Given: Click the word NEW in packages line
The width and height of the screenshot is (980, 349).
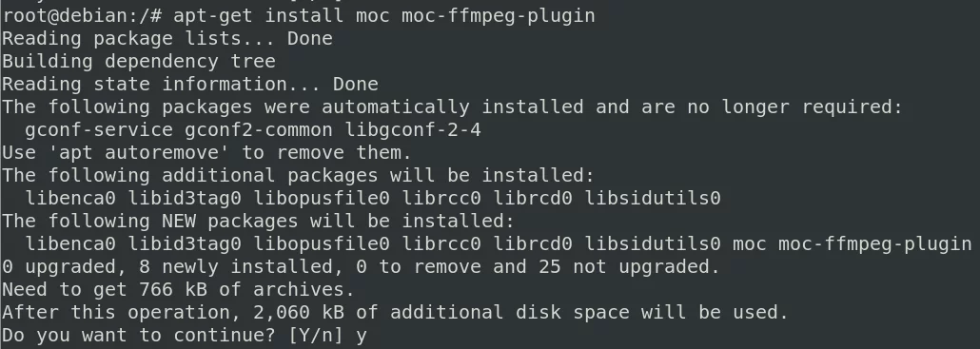Looking at the screenshot, I should point(179,221).
